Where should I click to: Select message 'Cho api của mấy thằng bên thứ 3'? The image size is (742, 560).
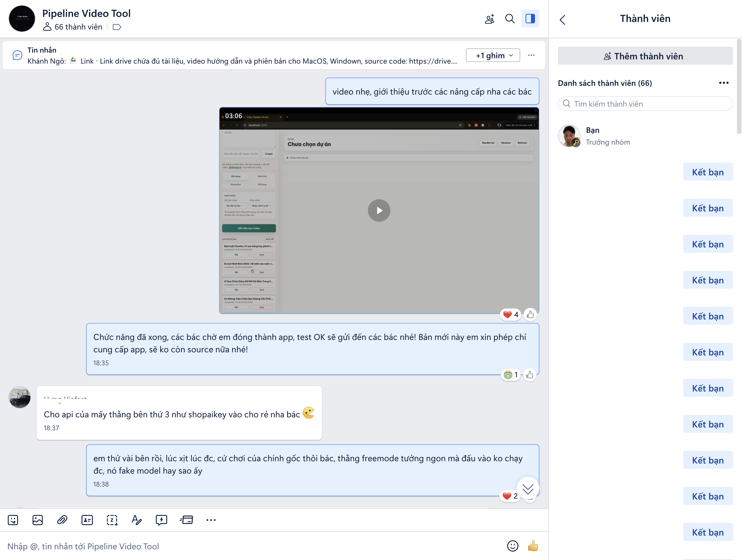point(179,413)
